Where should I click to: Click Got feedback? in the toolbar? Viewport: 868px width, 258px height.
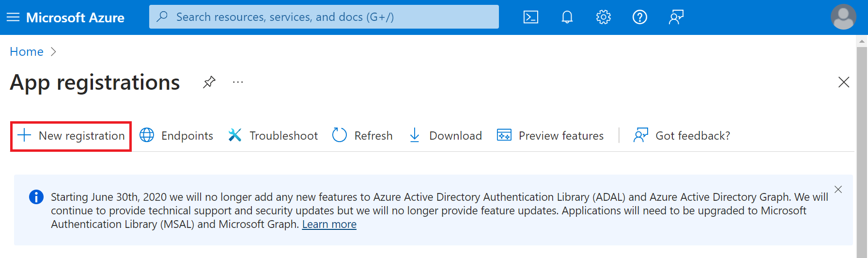click(x=682, y=136)
